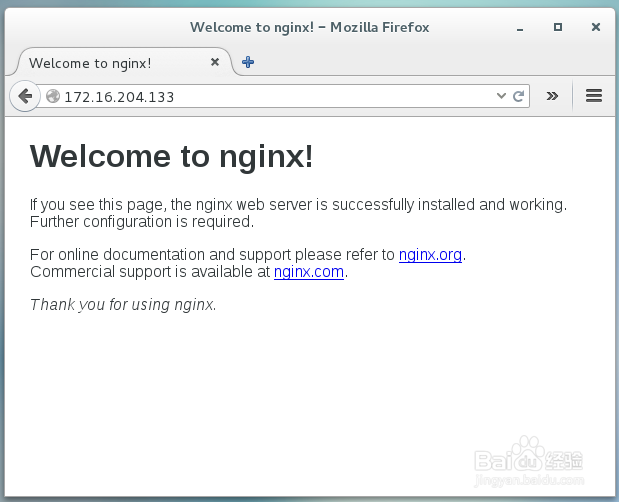
Task: Follow the nginx.org link
Action: click(x=430, y=255)
